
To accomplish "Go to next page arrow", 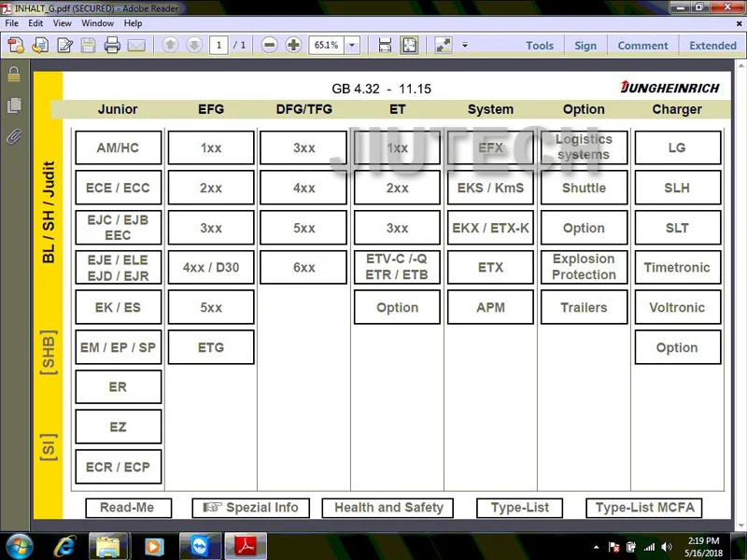I will coord(194,45).
